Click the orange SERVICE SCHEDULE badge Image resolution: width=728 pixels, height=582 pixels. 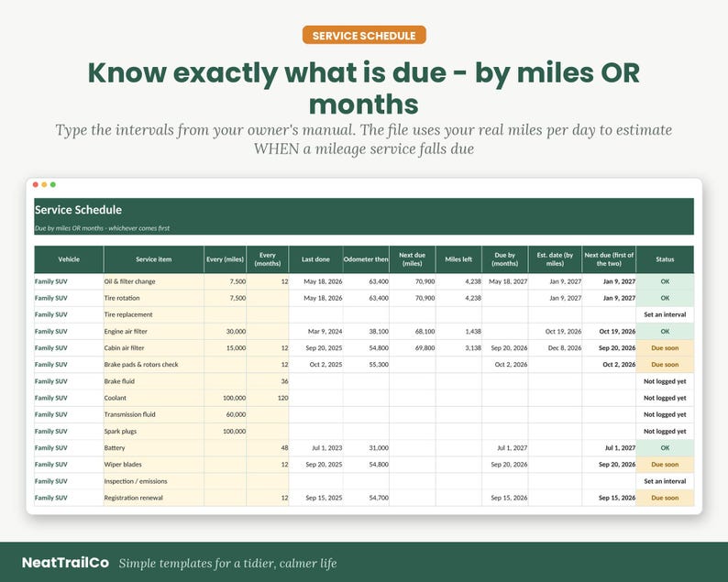click(364, 35)
